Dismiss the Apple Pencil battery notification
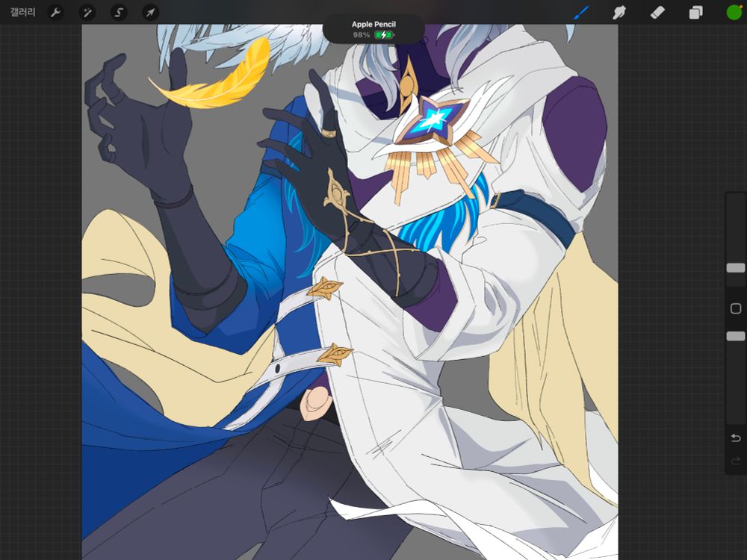747x560 pixels. [373, 29]
